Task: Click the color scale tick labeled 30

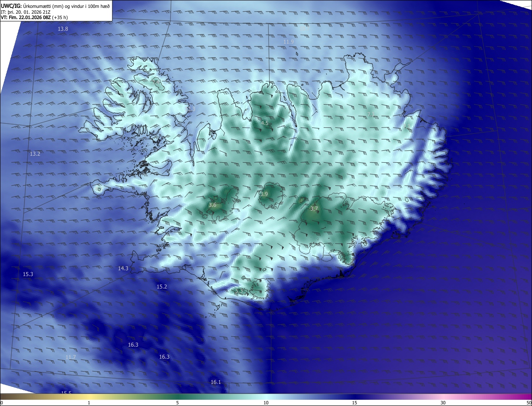Action: coord(443,403)
